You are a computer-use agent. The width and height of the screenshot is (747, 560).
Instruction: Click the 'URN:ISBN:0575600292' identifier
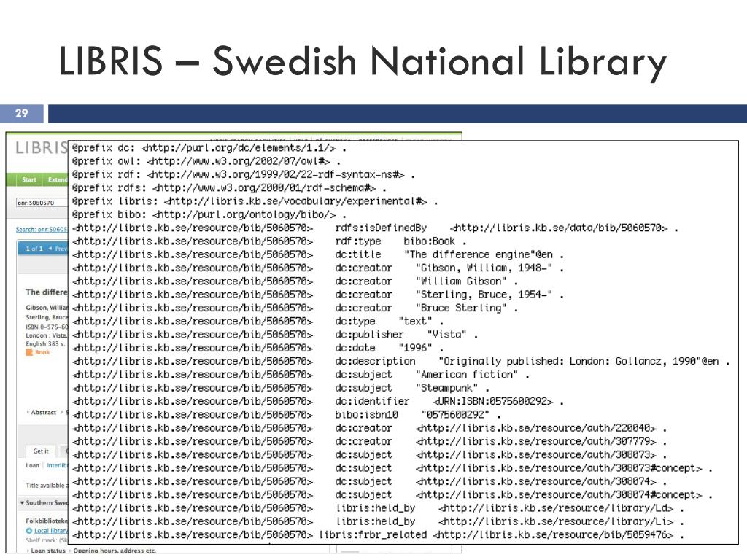point(492,402)
